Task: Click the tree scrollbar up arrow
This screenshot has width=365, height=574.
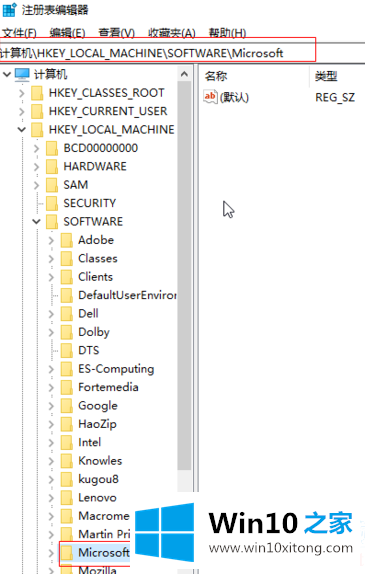Action: (184, 75)
